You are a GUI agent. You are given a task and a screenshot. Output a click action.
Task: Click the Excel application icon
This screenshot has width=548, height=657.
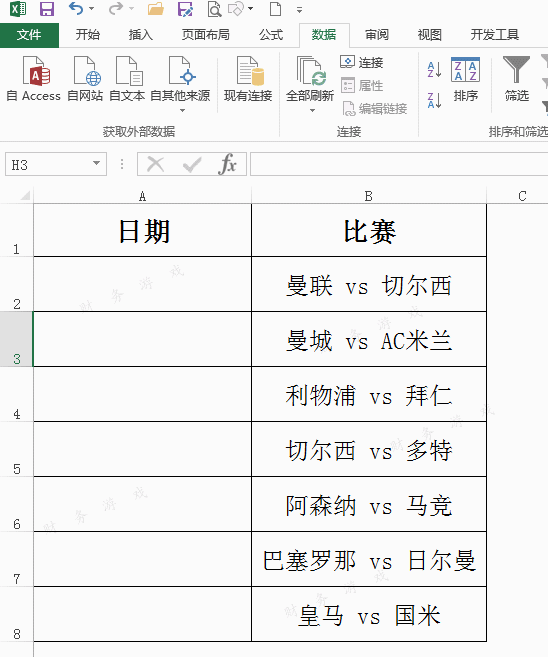[x=17, y=8]
